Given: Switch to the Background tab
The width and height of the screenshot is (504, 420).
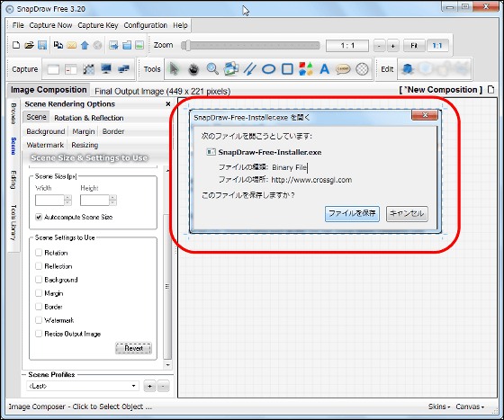Looking at the screenshot, I should (x=46, y=131).
